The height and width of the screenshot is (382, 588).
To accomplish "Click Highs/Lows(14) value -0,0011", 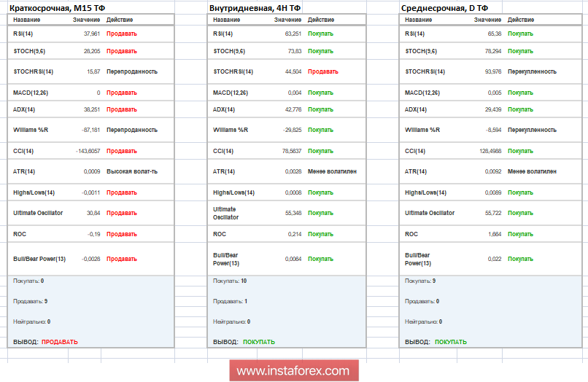I will 90,192.
